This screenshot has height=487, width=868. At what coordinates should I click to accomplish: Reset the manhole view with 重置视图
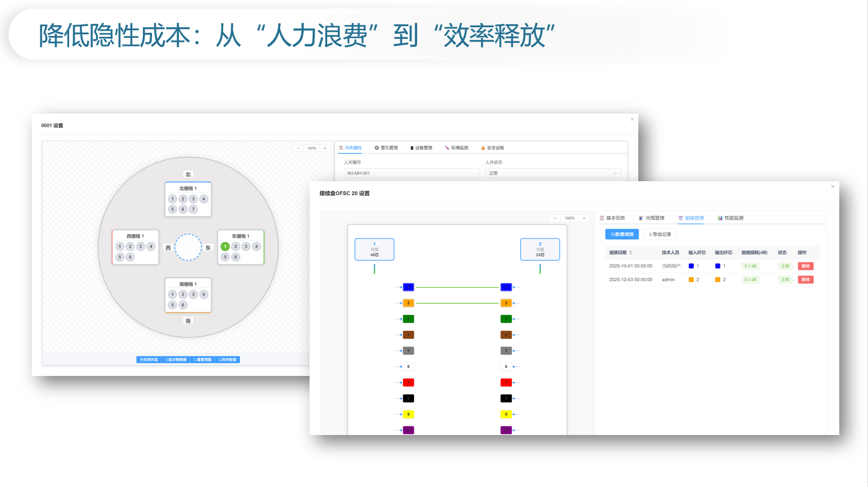pos(202,360)
